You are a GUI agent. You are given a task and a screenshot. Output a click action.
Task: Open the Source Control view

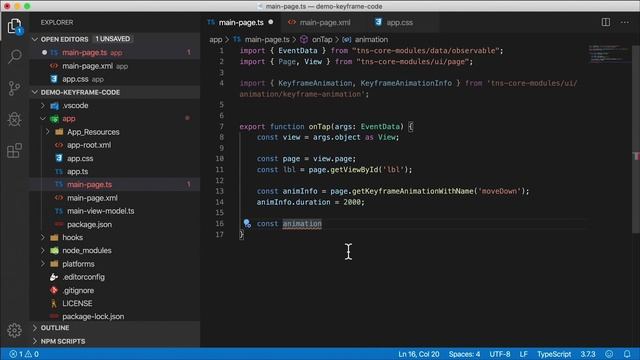click(x=14, y=88)
